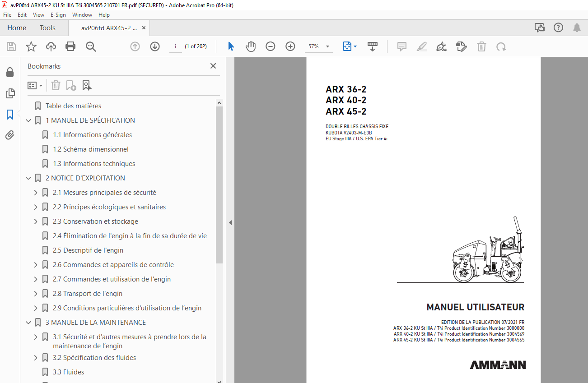This screenshot has width=588, height=383.
Task: Rotate the page with the rotate icon
Action: 501,46
